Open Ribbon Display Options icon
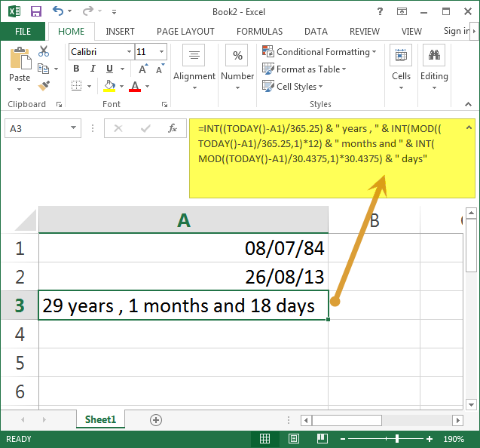Screen dimensions: 480x448 [x=402, y=11]
